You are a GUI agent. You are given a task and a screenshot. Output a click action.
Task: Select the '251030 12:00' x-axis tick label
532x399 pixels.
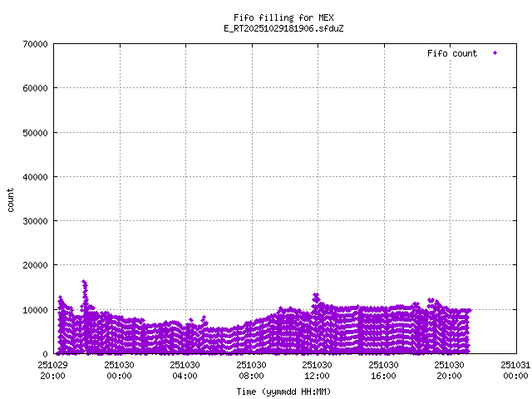[317, 369]
